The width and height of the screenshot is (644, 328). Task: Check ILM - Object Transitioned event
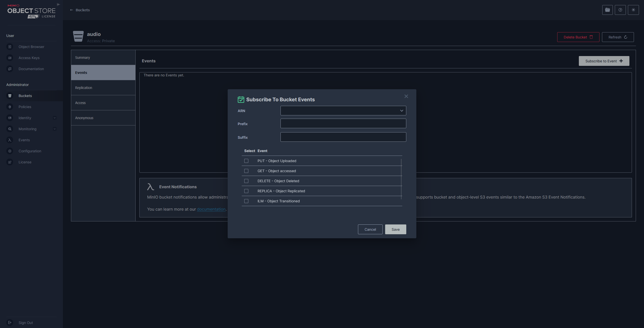[x=246, y=201]
